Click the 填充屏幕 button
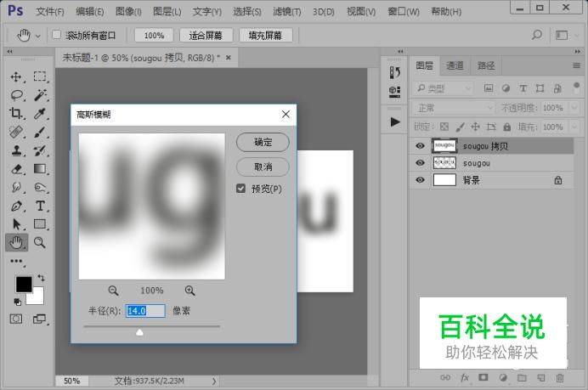Viewport: 588px width, 390px height. [x=265, y=35]
